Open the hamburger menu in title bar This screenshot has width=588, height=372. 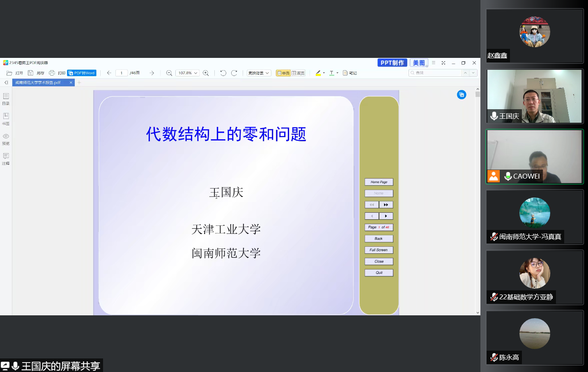[433, 63]
